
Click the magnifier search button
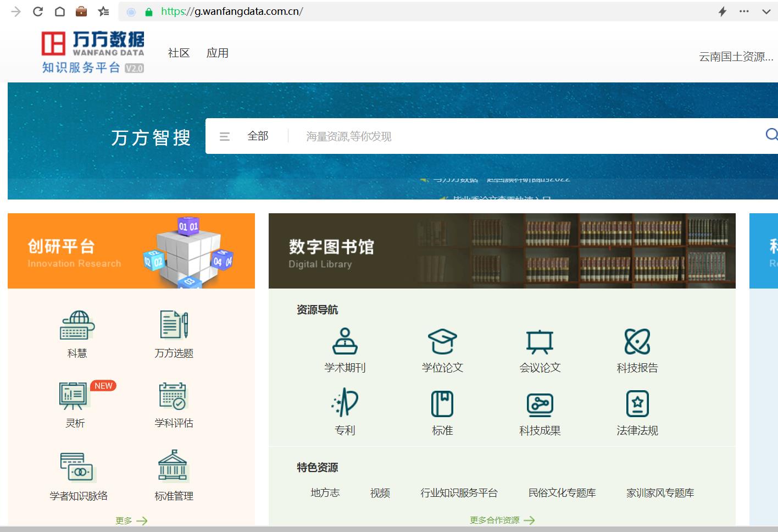click(x=771, y=135)
